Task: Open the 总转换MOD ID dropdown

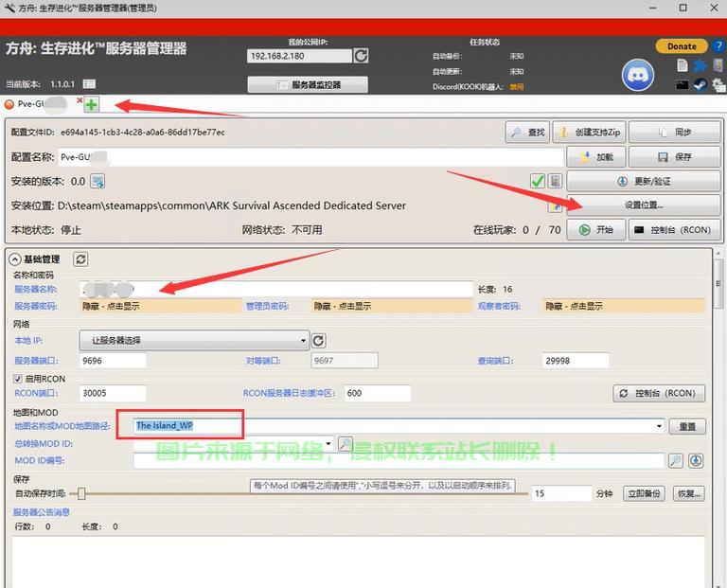Action: click(328, 444)
